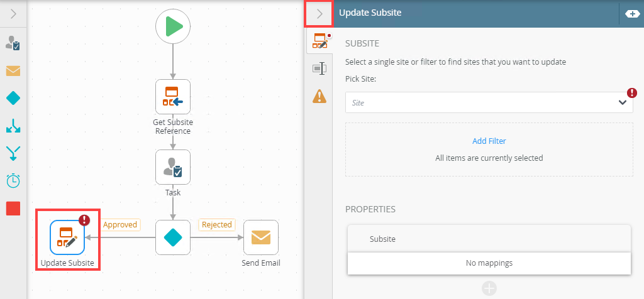Pick the timer clock tool in toolbox
Image resolution: width=644 pixels, height=299 pixels.
[x=13, y=181]
